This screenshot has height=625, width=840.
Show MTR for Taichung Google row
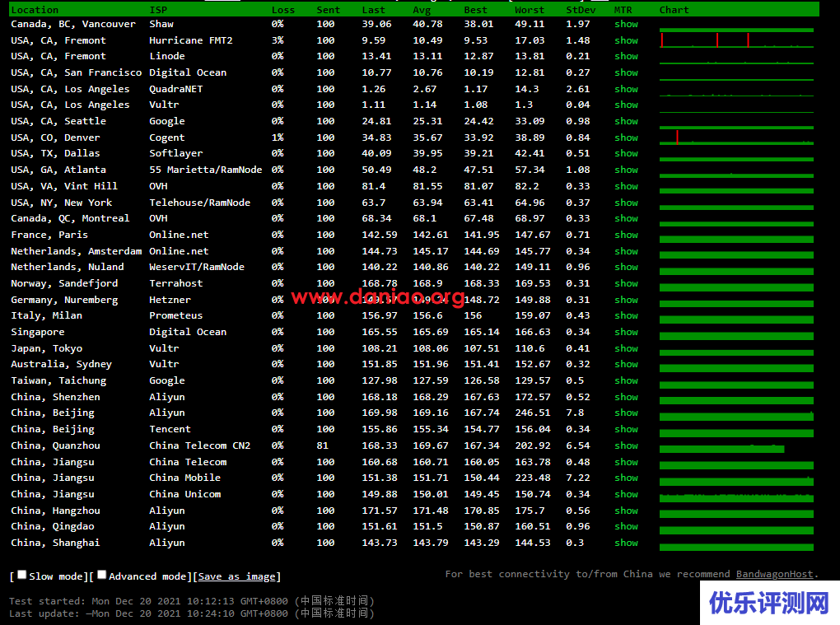[626, 380]
